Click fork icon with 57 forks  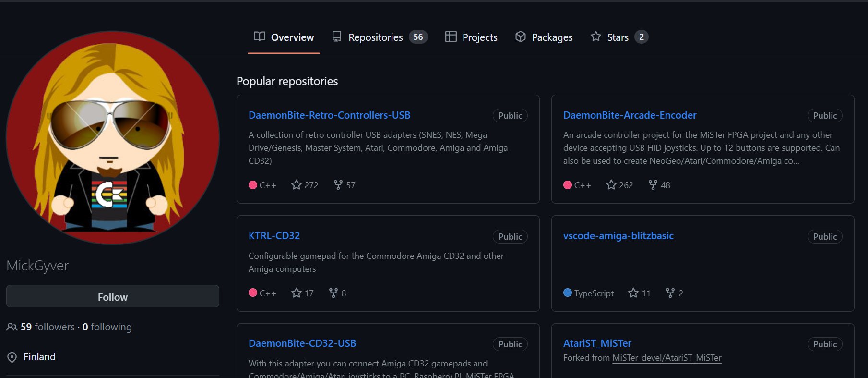338,184
